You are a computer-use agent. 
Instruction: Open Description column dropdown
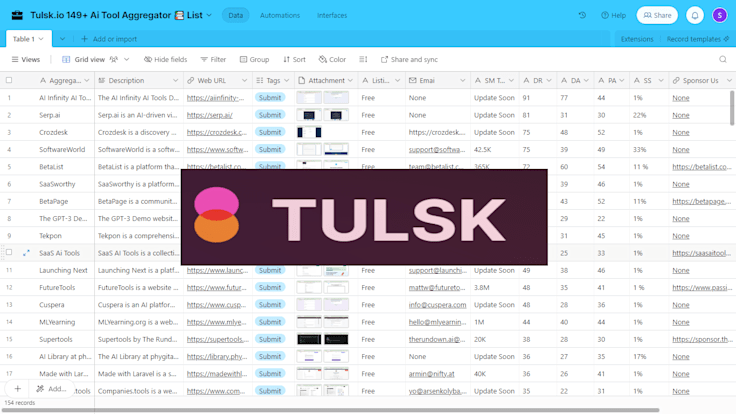click(x=176, y=81)
